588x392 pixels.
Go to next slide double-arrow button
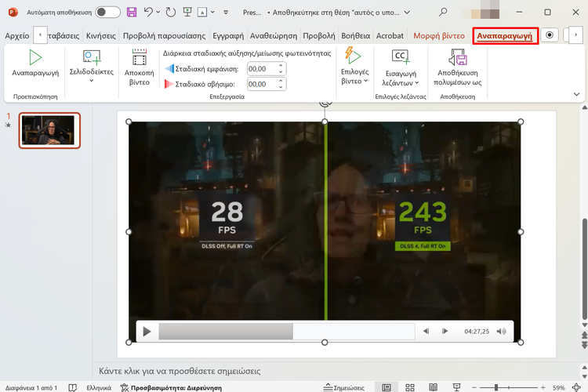[x=584, y=344]
